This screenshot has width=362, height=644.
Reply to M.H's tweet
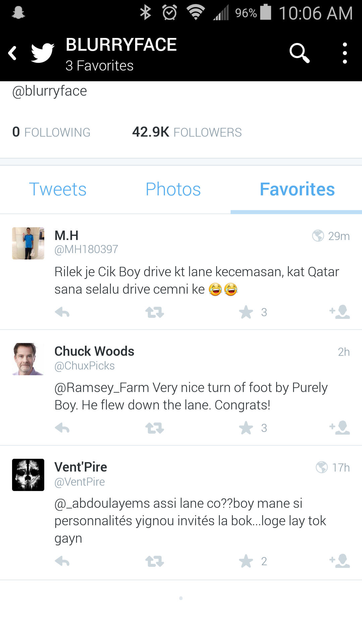(x=62, y=312)
